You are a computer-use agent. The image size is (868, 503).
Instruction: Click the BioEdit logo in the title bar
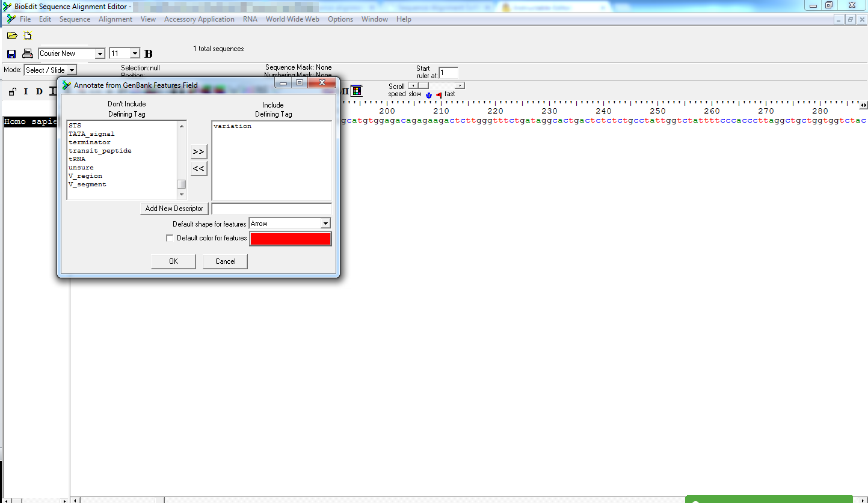pos(7,6)
